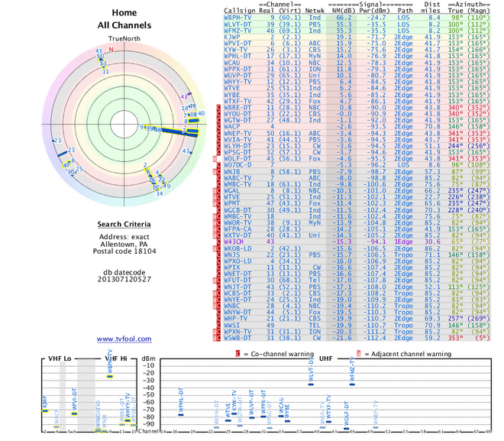504x441 pixels.
Task: Click the 66.2 NM value for WBPH-TV
Action: coord(344,18)
